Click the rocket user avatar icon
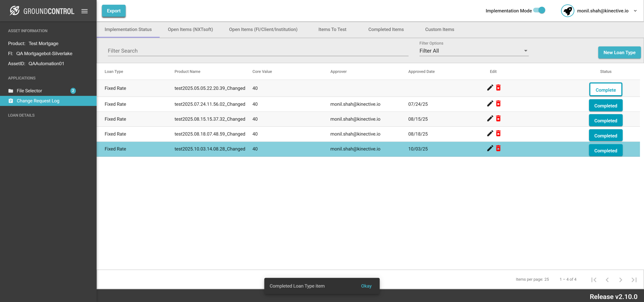This screenshot has width=644, height=302. click(x=568, y=11)
